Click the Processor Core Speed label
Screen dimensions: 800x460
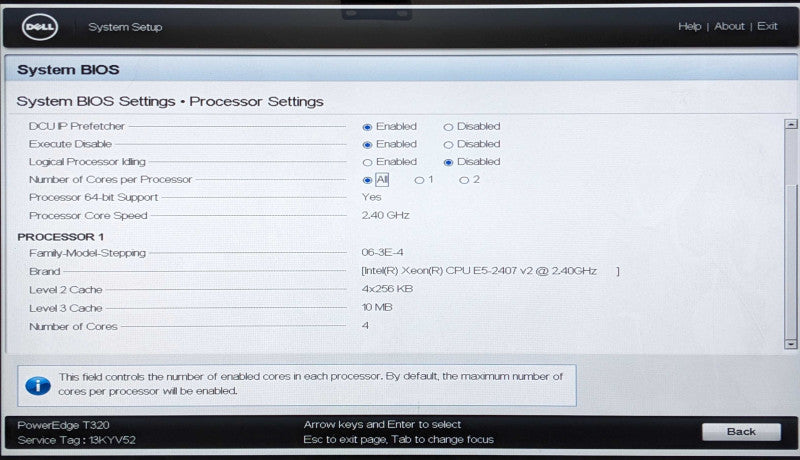88,216
